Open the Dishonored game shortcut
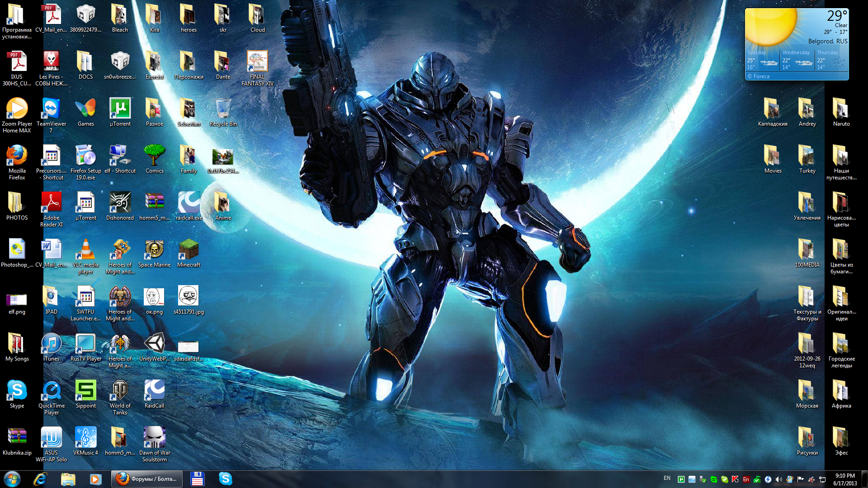Viewport: 868px width, 488px height. pyautogui.click(x=120, y=202)
